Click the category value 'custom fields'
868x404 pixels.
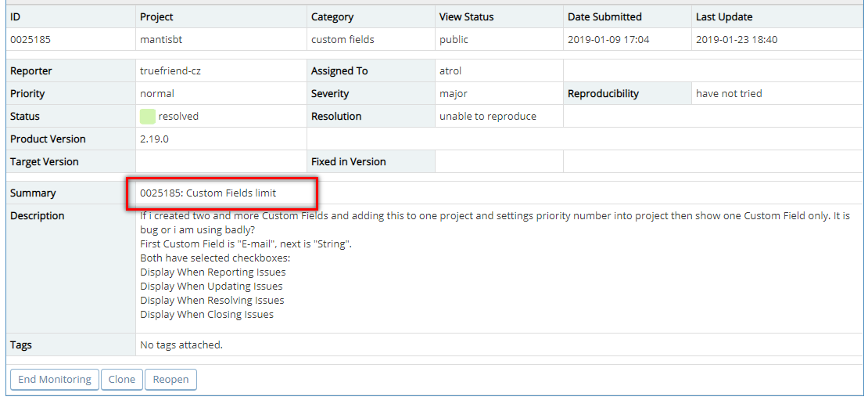343,39
